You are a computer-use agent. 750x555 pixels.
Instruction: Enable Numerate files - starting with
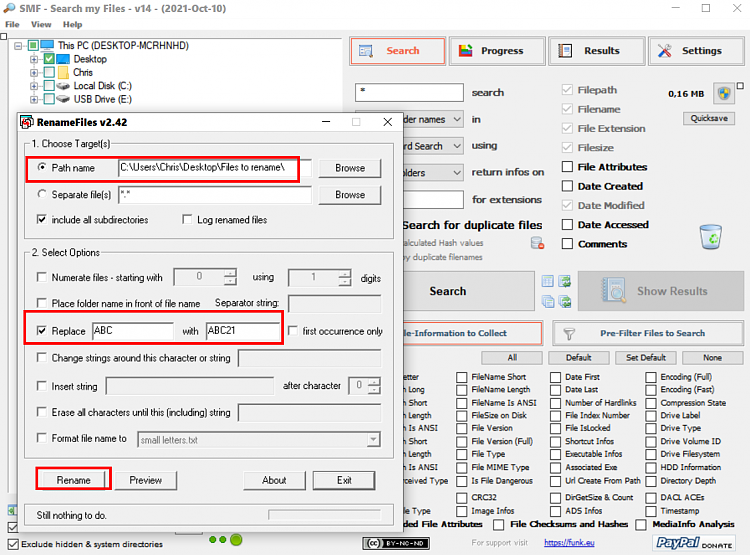click(42, 277)
